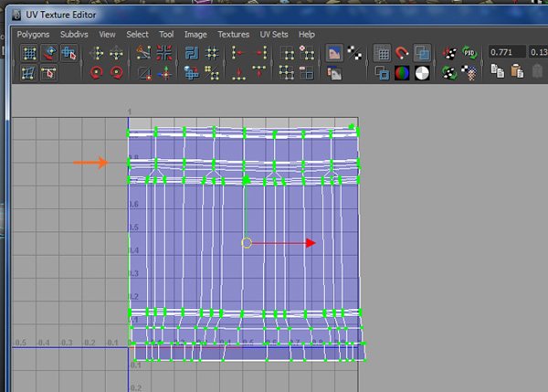Open the Select menu
Screen dimensions: 548x392
tap(137, 35)
